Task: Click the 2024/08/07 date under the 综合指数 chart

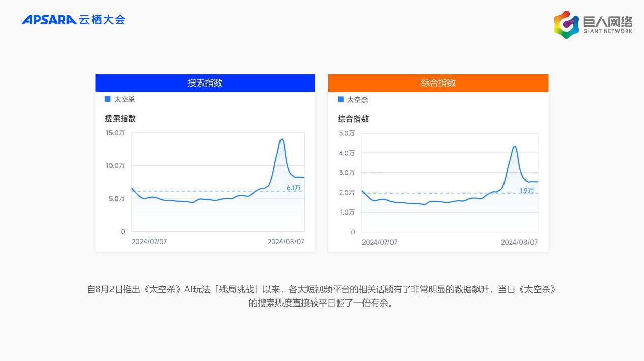Action: coord(519,242)
